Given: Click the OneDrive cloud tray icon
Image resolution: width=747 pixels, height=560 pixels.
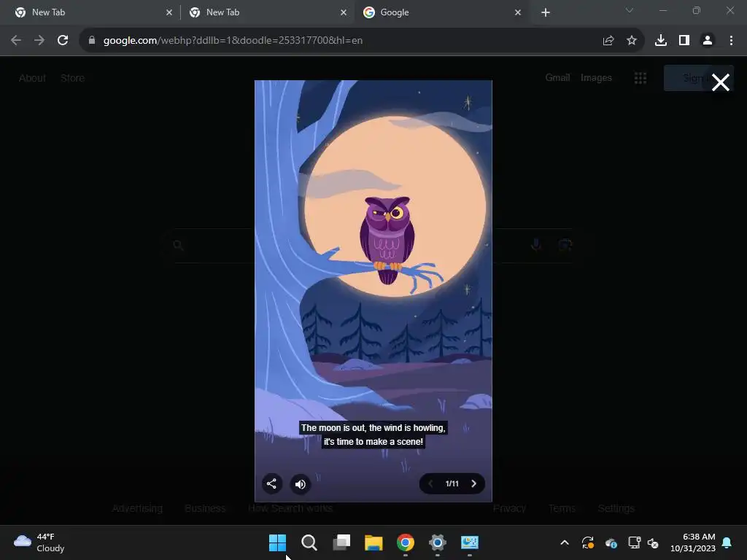Looking at the screenshot, I should 611,542.
